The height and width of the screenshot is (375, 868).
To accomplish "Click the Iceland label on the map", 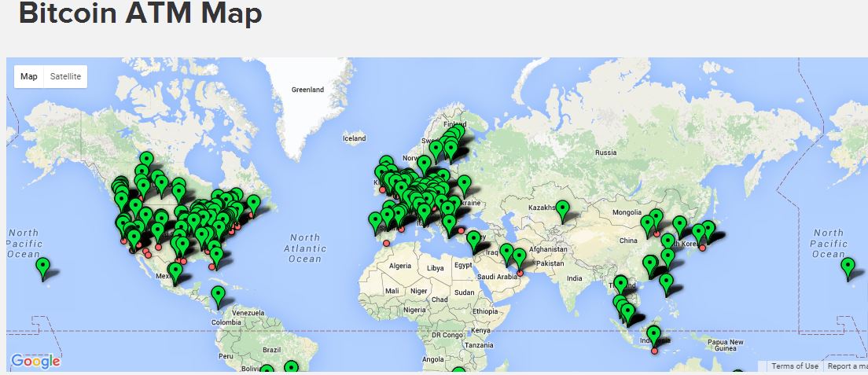I will click(x=355, y=138).
